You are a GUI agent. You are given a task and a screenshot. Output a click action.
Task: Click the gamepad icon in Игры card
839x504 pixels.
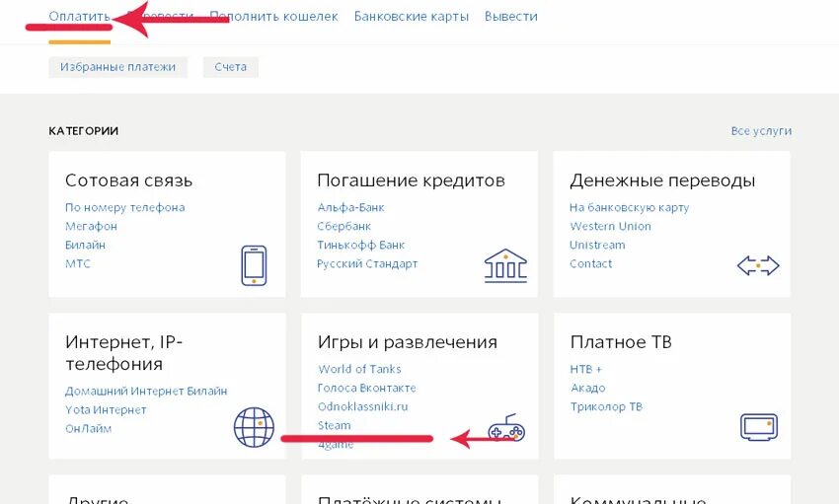click(x=506, y=428)
